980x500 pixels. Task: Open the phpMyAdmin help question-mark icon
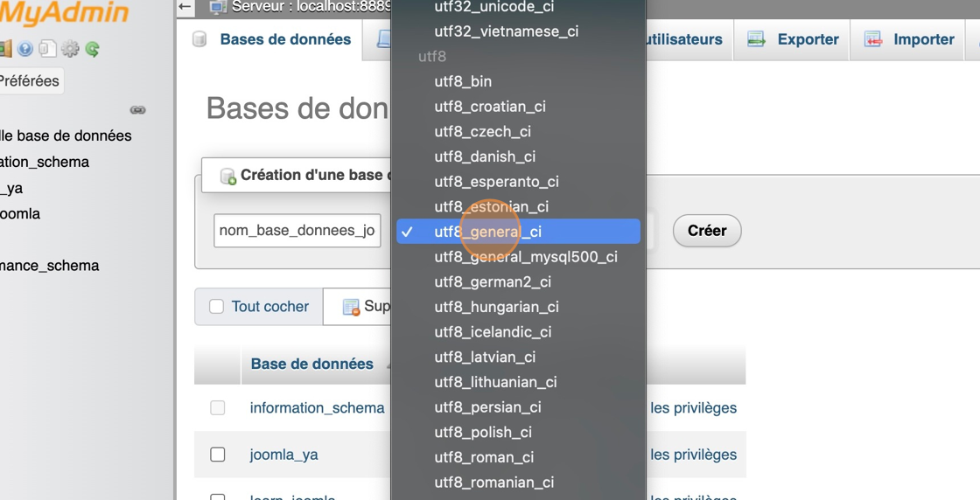pyautogui.click(x=25, y=49)
